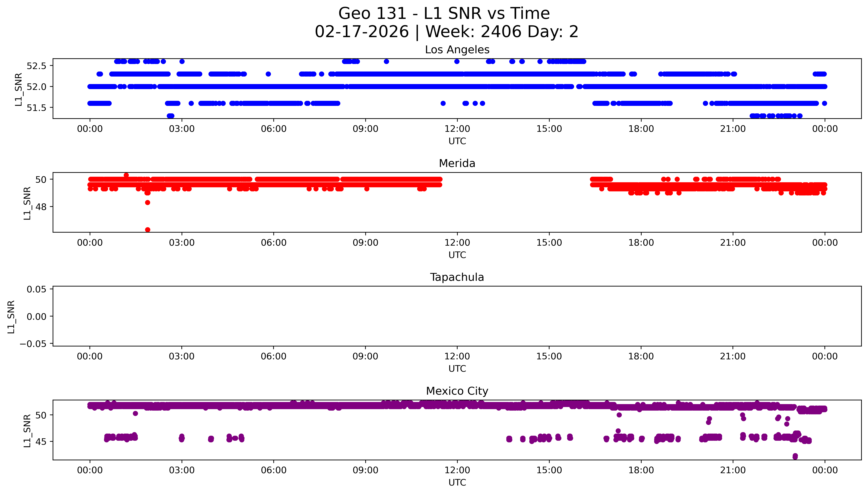Viewport: 868px width, 494px height.
Task: Click the L1_SNR y-axis label of the Tapachula plot
Action: [11, 317]
